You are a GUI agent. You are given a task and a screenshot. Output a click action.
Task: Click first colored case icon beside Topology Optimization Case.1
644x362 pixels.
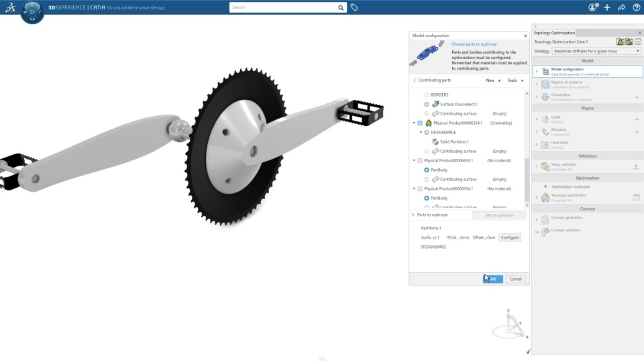pos(620,42)
